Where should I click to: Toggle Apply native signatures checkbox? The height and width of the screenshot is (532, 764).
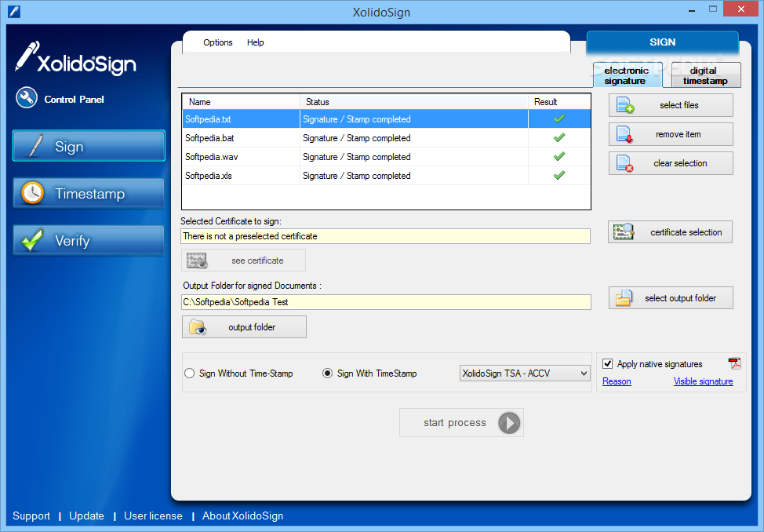tap(608, 364)
